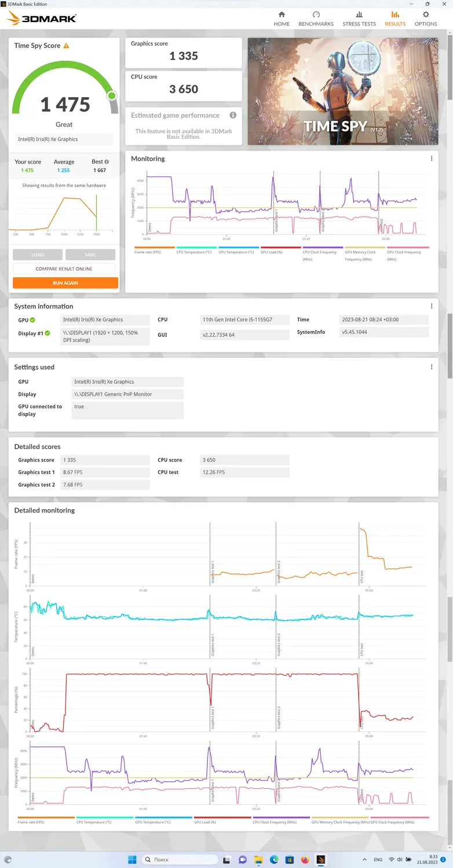Open Microsoft Edge from the taskbar

(x=274, y=859)
